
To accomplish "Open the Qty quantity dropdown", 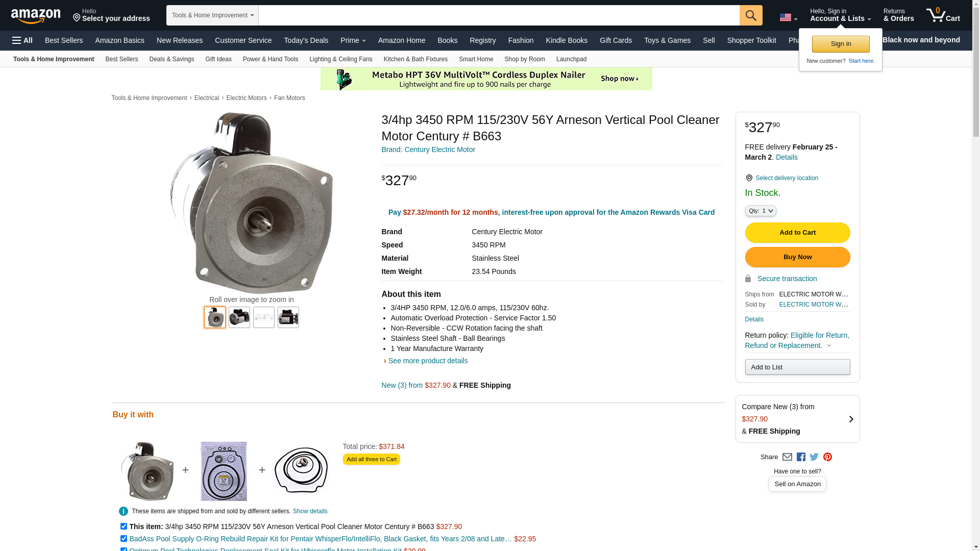I will pyautogui.click(x=761, y=211).
